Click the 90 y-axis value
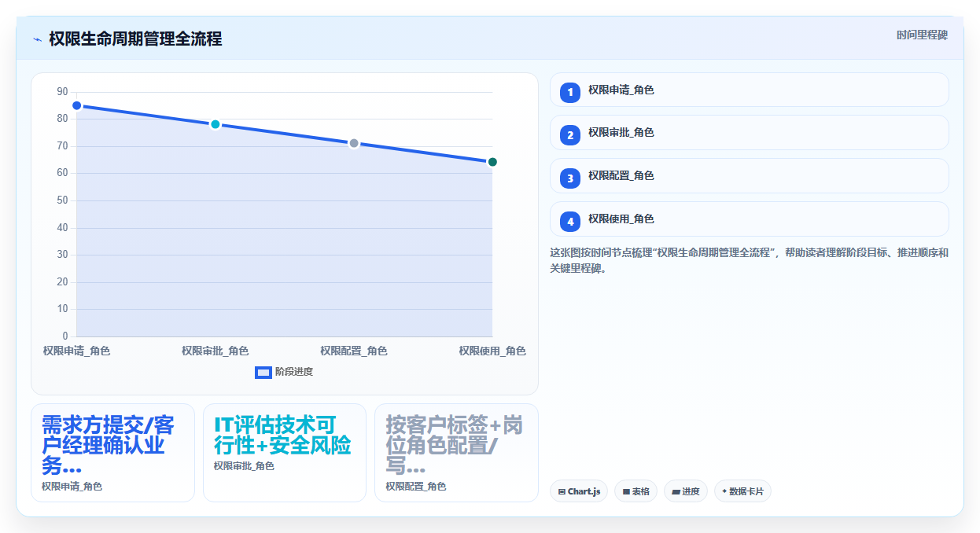 click(63, 92)
